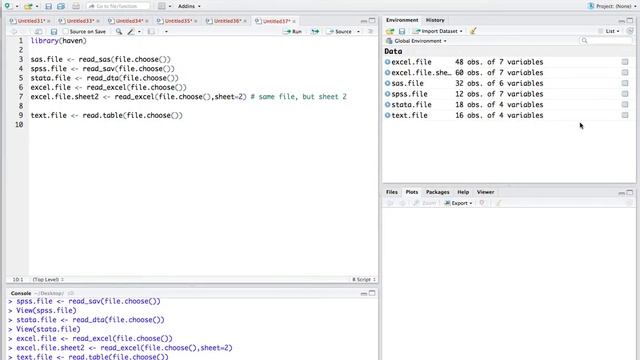View sas.file via its grid icon
The width and height of the screenshot is (640, 360).
pyautogui.click(x=625, y=83)
